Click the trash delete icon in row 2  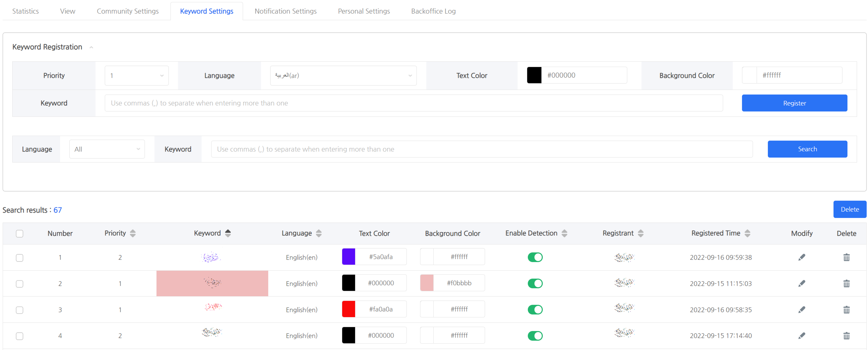point(846,283)
